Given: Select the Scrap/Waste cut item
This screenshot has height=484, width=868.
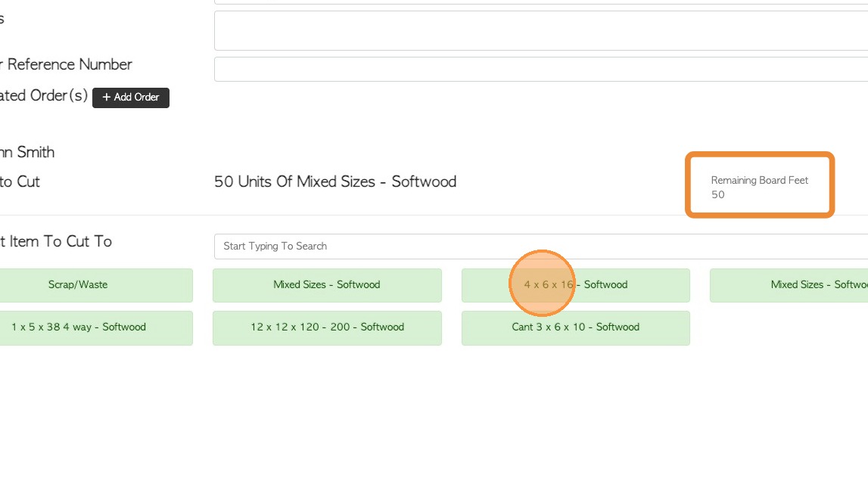Looking at the screenshot, I should pyautogui.click(x=78, y=285).
